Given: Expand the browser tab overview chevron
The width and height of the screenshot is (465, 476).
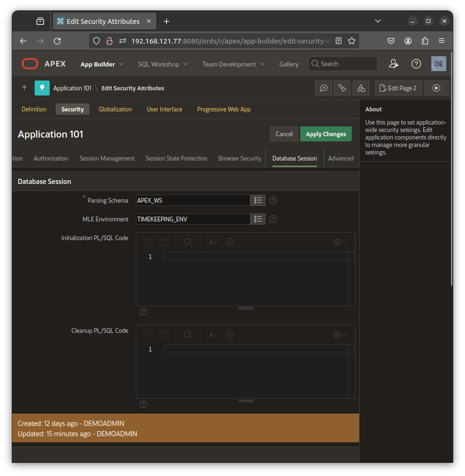Looking at the screenshot, I should pyautogui.click(x=377, y=21).
